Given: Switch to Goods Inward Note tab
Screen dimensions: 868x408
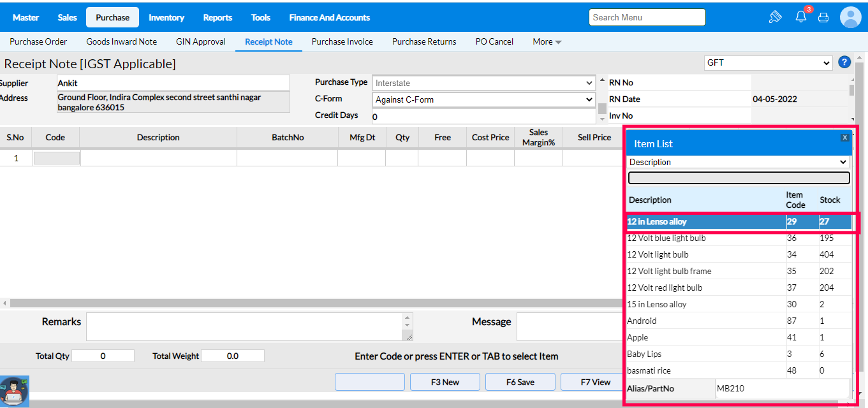Looking at the screenshot, I should [121, 41].
